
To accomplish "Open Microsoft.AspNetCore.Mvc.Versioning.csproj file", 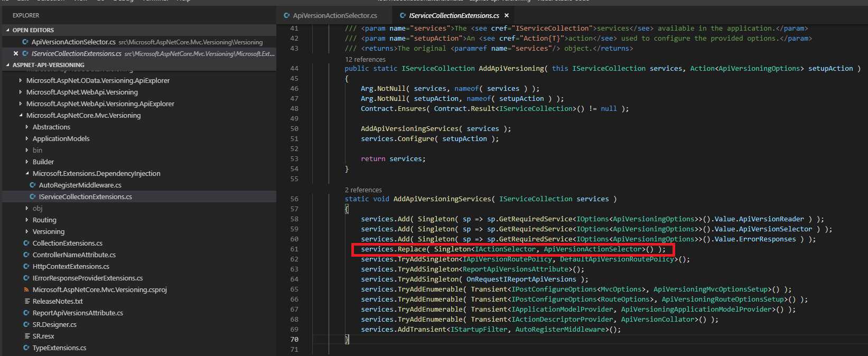I will point(100,289).
